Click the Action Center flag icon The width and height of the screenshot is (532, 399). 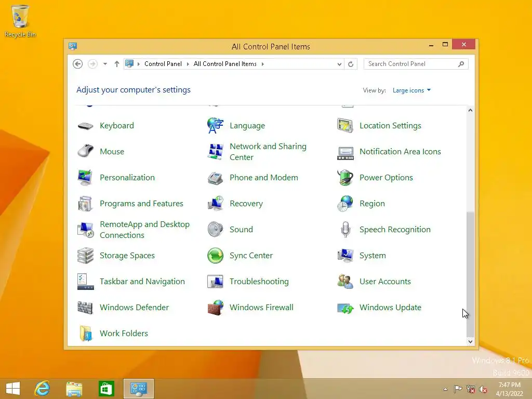[x=458, y=389]
